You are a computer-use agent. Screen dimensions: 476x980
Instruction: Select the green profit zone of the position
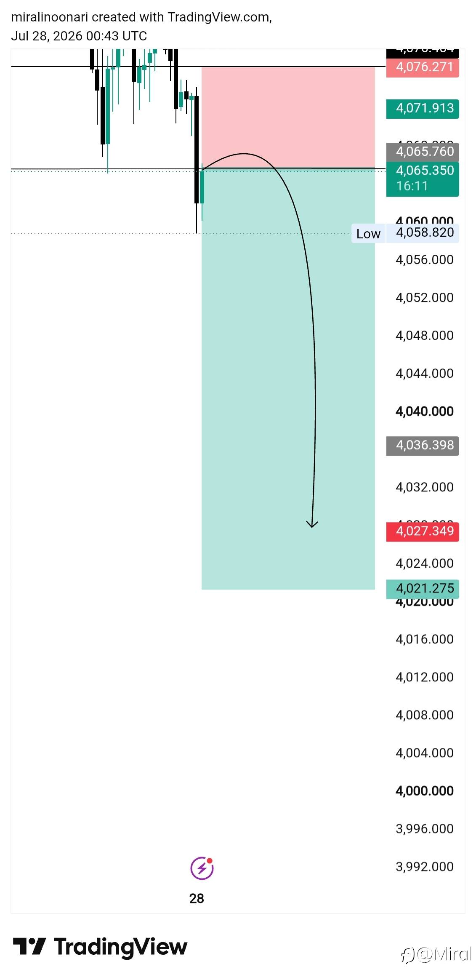pyautogui.click(x=288, y=379)
